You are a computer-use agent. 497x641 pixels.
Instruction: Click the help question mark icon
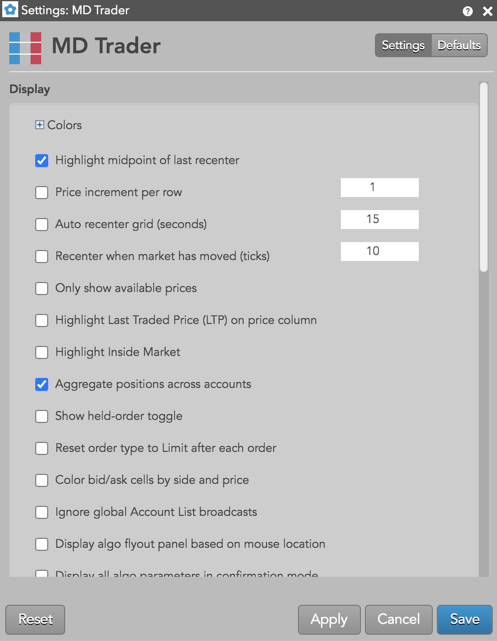468,11
